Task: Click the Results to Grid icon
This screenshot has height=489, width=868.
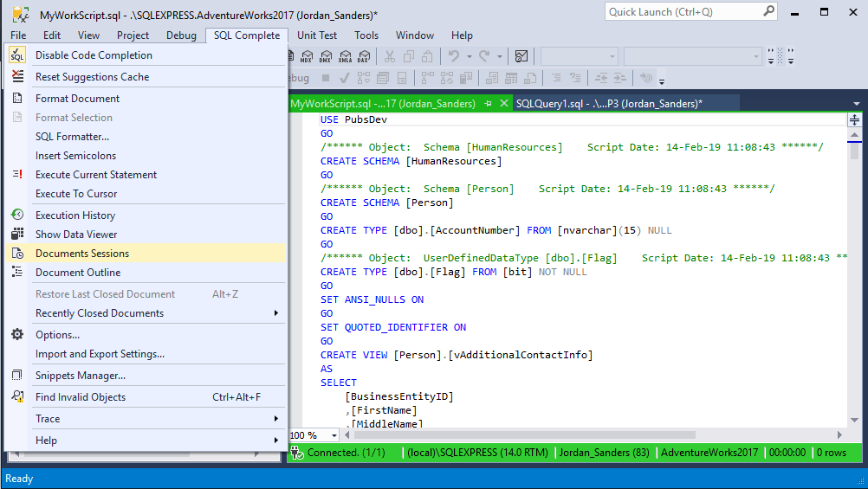Action: tap(511, 78)
